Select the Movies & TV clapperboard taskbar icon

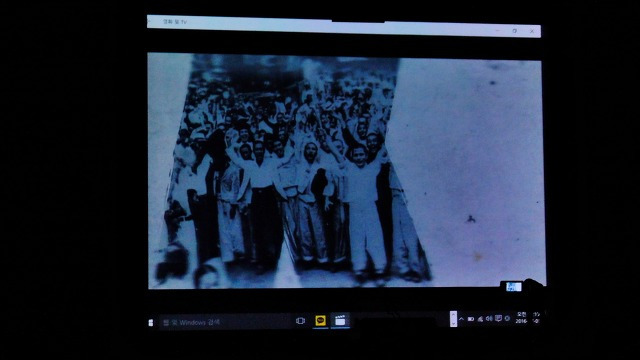(x=340, y=321)
